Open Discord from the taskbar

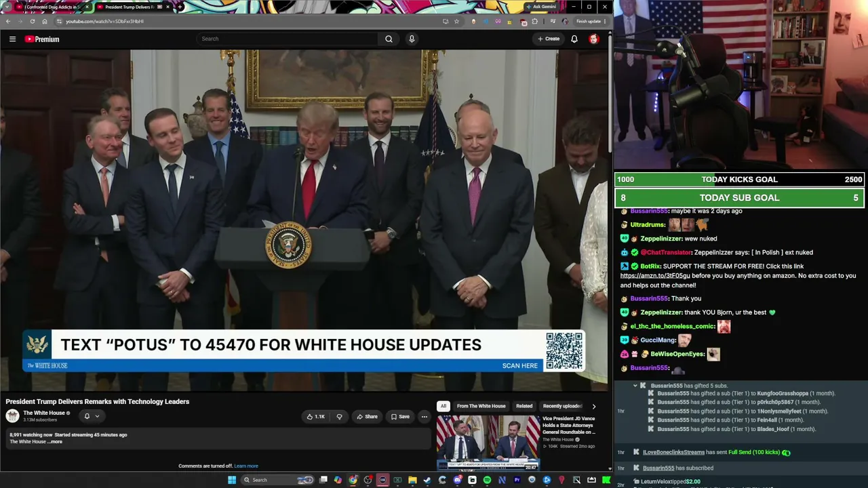[x=458, y=480]
